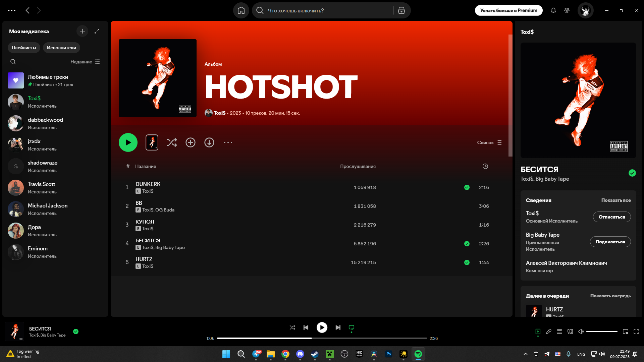Open Steam from the taskbar

[315, 354]
